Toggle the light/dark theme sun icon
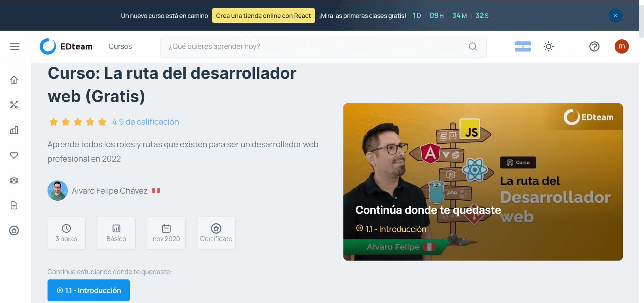Image resolution: width=644 pixels, height=303 pixels. tap(549, 46)
